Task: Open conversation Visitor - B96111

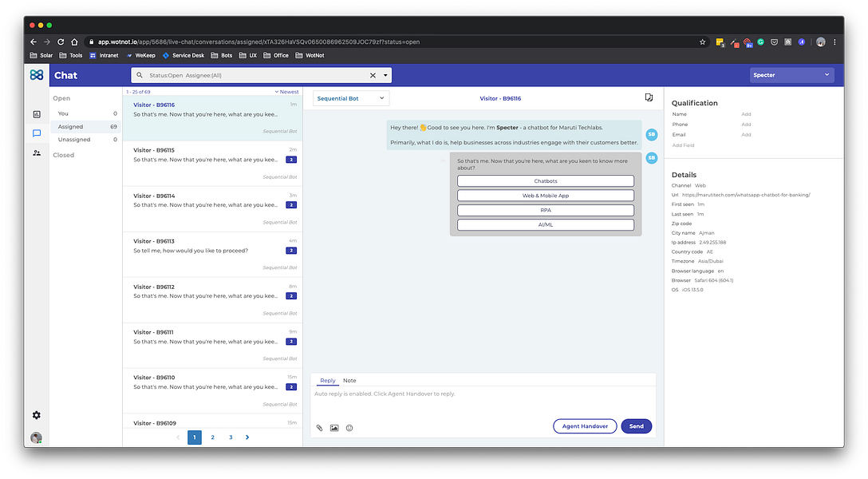Action: click(x=212, y=346)
